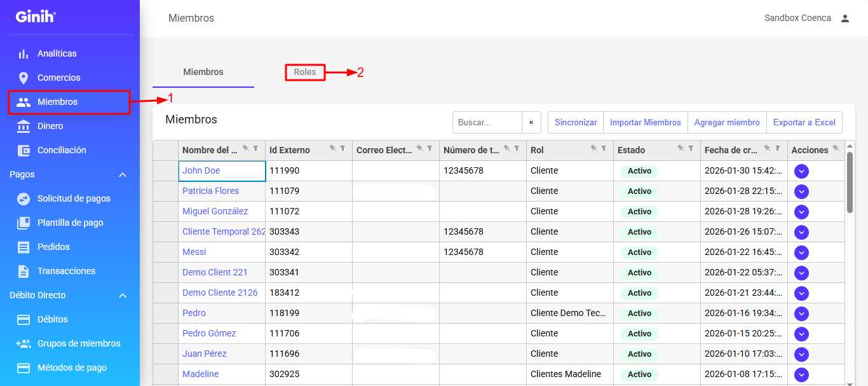The image size is (868, 386).
Task: Filter the Correo Electrónico column
Action: [430, 148]
